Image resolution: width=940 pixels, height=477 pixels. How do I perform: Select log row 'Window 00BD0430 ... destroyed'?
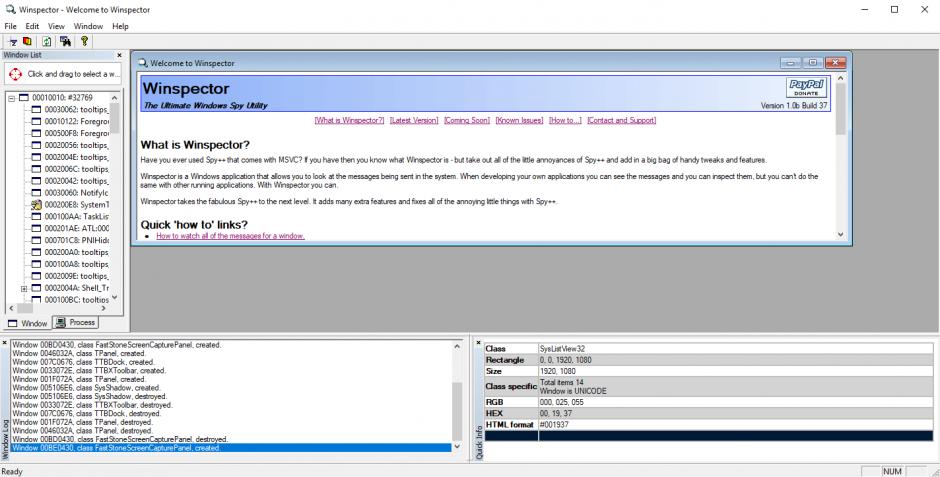(231, 439)
